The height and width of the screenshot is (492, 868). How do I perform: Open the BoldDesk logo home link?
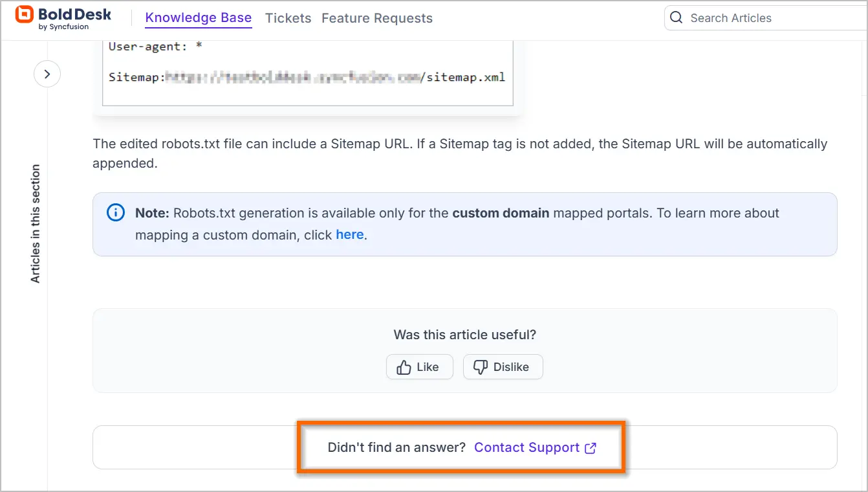(63, 17)
